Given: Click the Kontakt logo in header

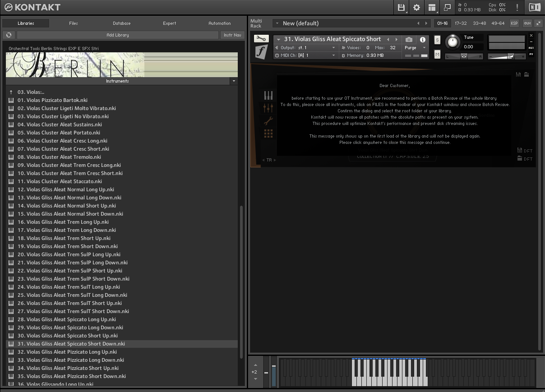Looking at the screenshot, I should [32, 7].
